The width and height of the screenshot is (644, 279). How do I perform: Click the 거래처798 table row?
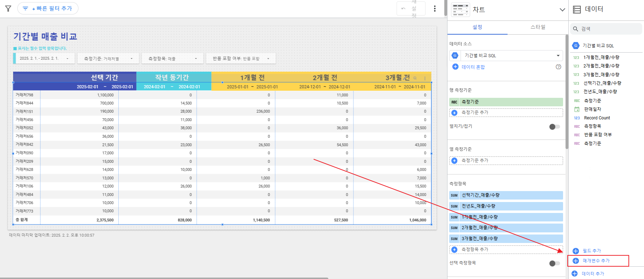click(222, 95)
